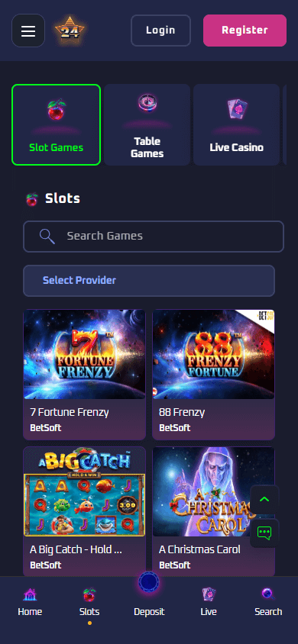Open the 7 Fortune Frenzy game thumbnail
Image resolution: width=298 pixels, height=644 pixels.
click(84, 355)
